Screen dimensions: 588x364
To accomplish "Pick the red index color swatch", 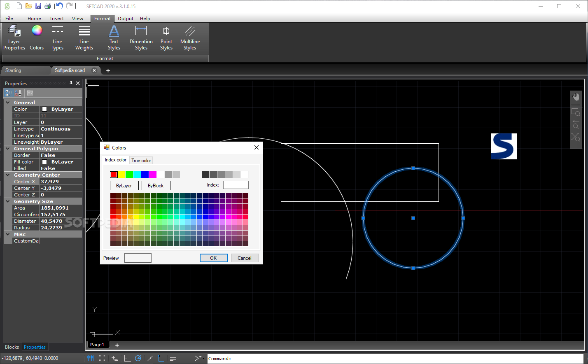I will [x=114, y=175].
